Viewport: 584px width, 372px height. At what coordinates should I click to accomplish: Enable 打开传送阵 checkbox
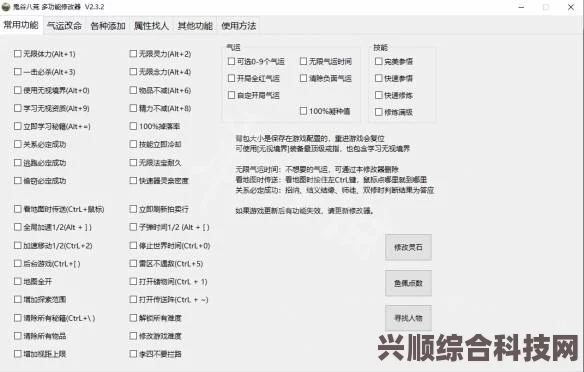coord(133,299)
